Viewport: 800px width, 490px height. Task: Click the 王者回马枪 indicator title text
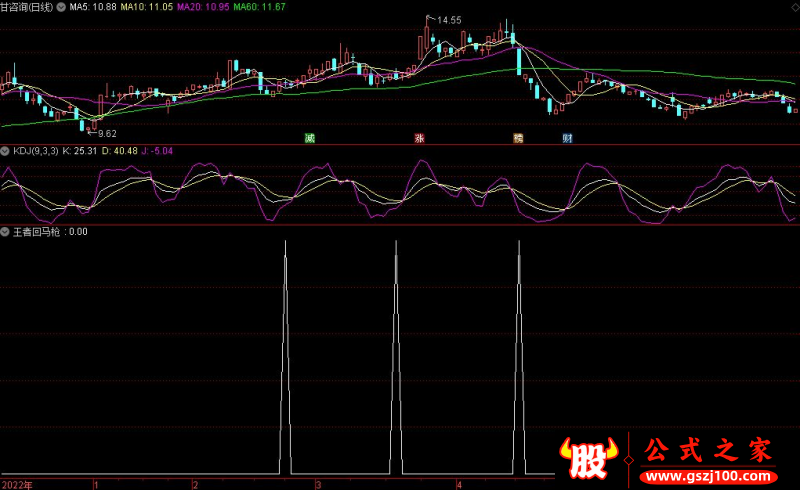pos(35,232)
